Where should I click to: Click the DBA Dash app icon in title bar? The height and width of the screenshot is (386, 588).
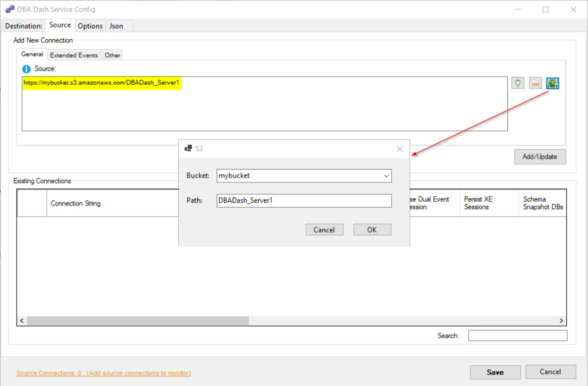coord(9,9)
